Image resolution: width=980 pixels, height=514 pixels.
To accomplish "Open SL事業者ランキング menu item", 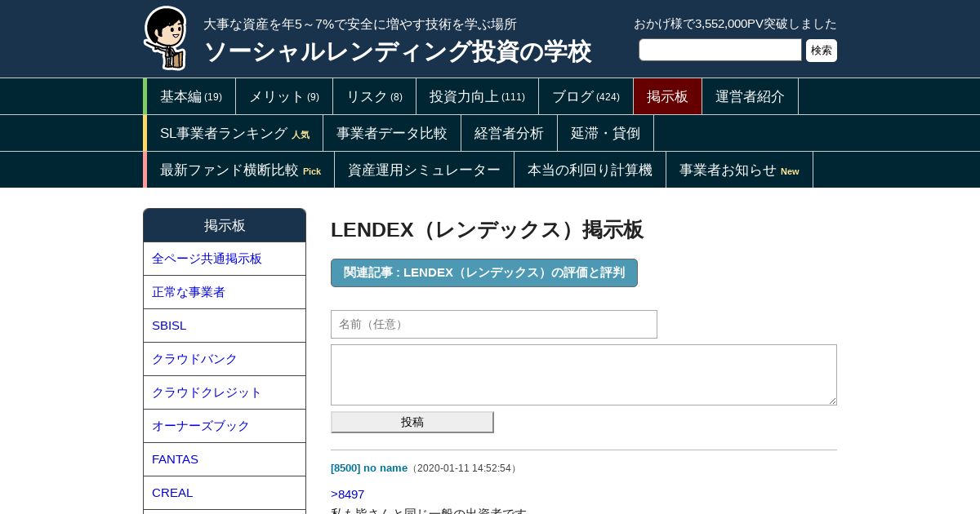I will click(234, 133).
